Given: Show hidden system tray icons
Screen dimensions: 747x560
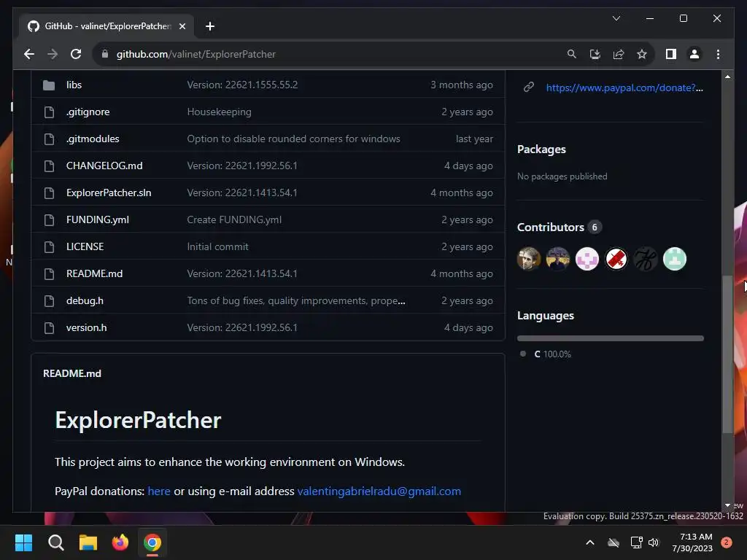Looking at the screenshot, I should pos(589,542).
